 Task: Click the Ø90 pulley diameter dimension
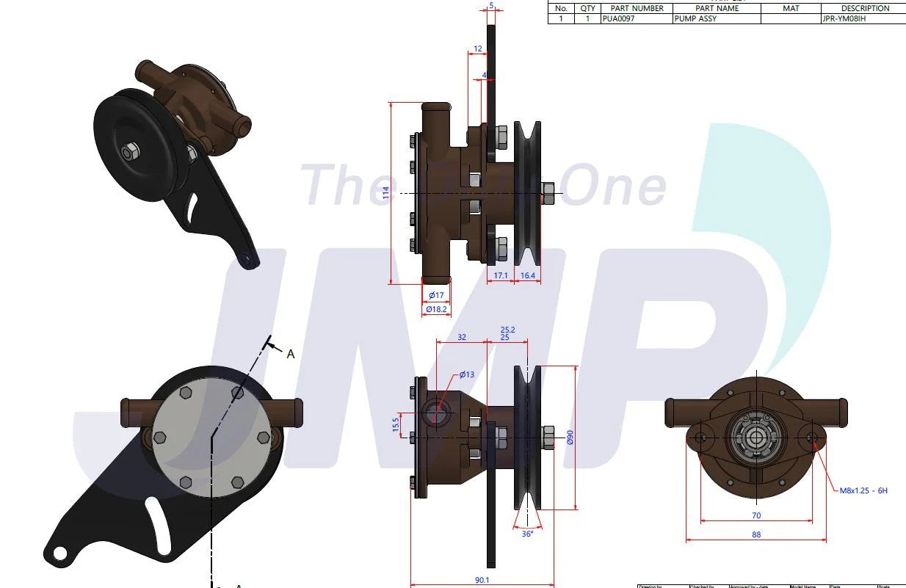[570, 438]
